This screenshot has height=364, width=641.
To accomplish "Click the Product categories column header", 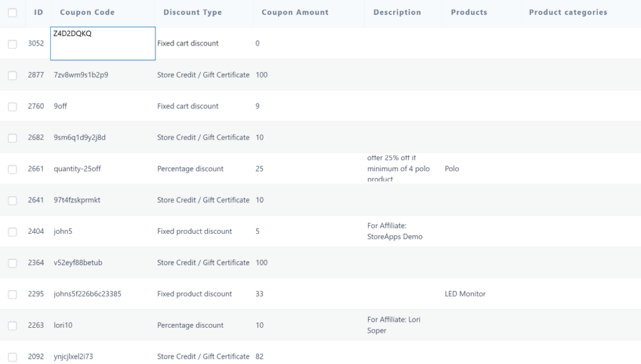I will click(567, 12).
